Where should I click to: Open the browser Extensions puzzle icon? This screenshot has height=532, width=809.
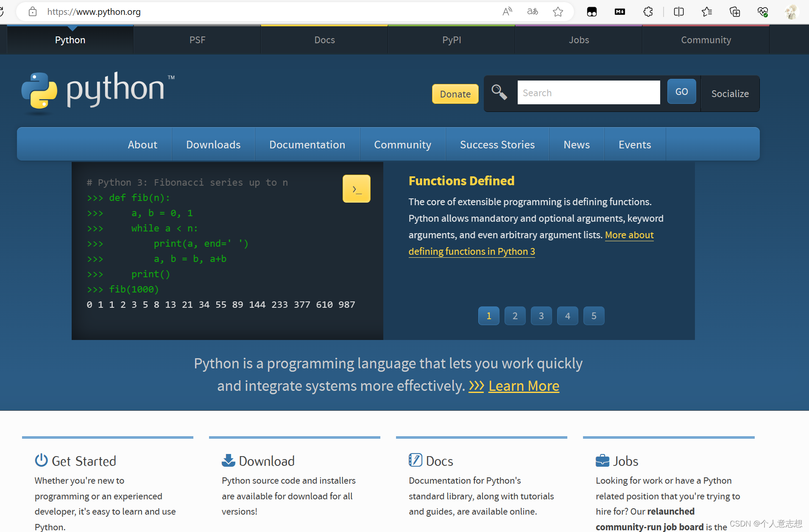tap(648, 11)
